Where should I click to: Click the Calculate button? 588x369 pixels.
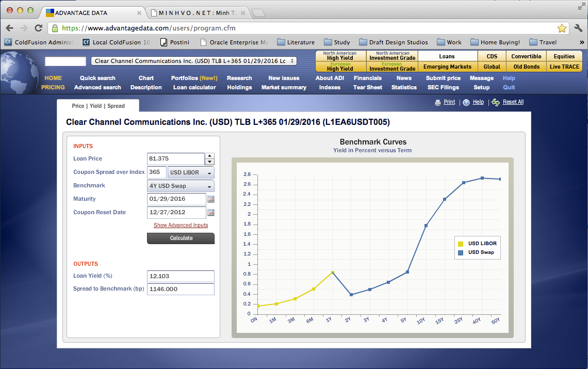[181, 238]
